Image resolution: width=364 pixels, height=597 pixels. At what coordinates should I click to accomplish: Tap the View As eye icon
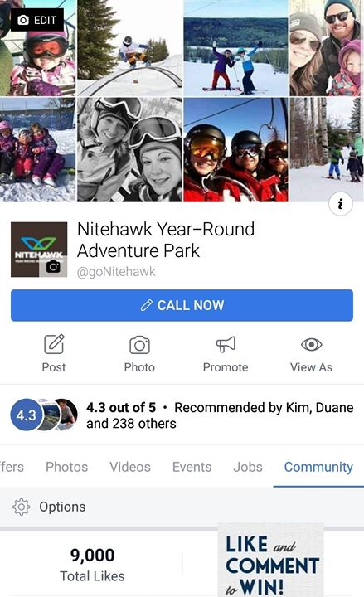point(312,345)
